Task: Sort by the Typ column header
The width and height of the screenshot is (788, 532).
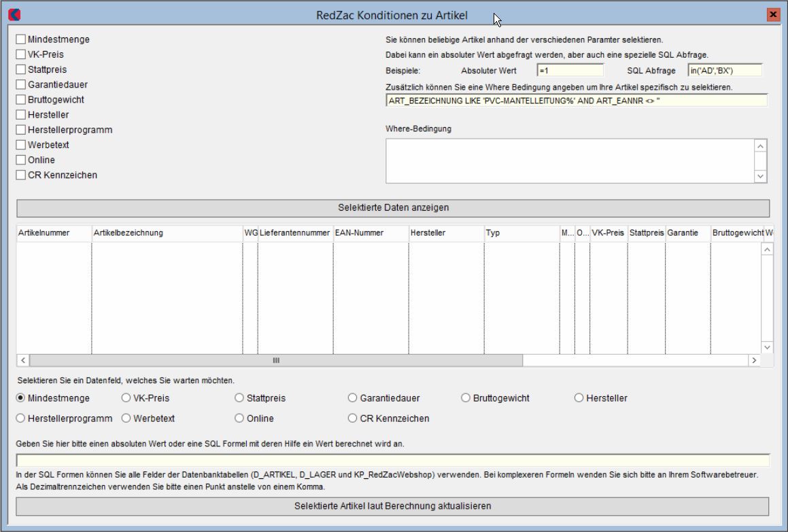Action: tap(521, 233)
